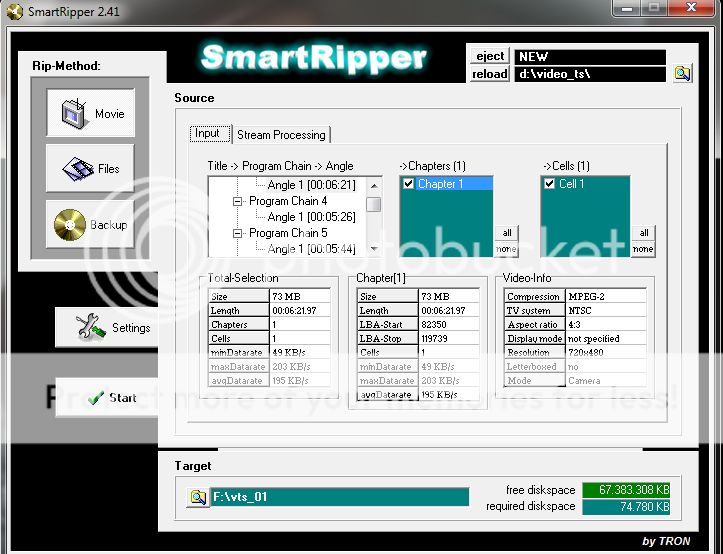The image size is (723, 554).
Task: Click TV system value NTSC
Action: point(580,310)
